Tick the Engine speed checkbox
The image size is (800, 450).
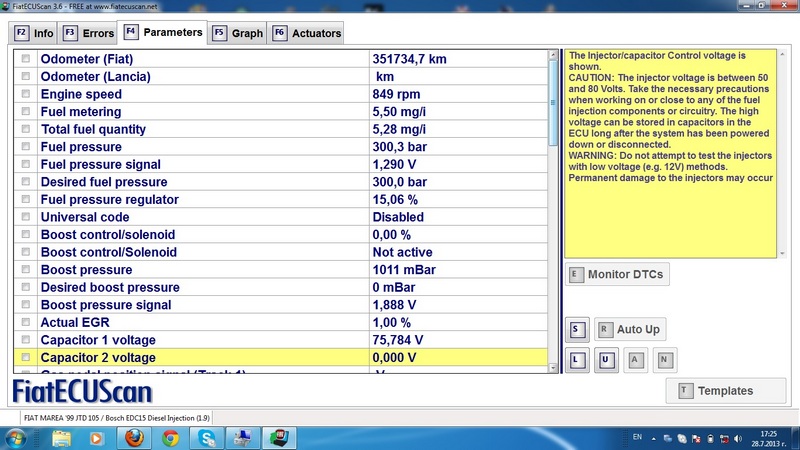(26, 95)
